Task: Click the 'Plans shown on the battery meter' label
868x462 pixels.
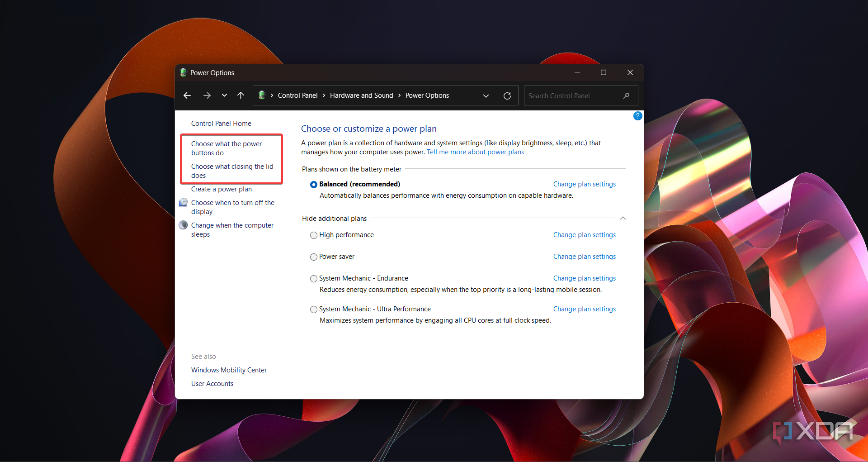Action: tap(351, 169)
